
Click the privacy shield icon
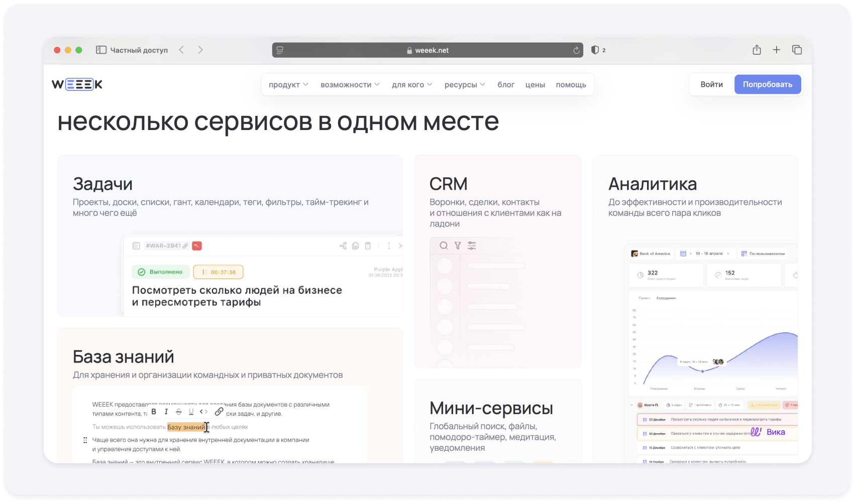coord(595,50)
